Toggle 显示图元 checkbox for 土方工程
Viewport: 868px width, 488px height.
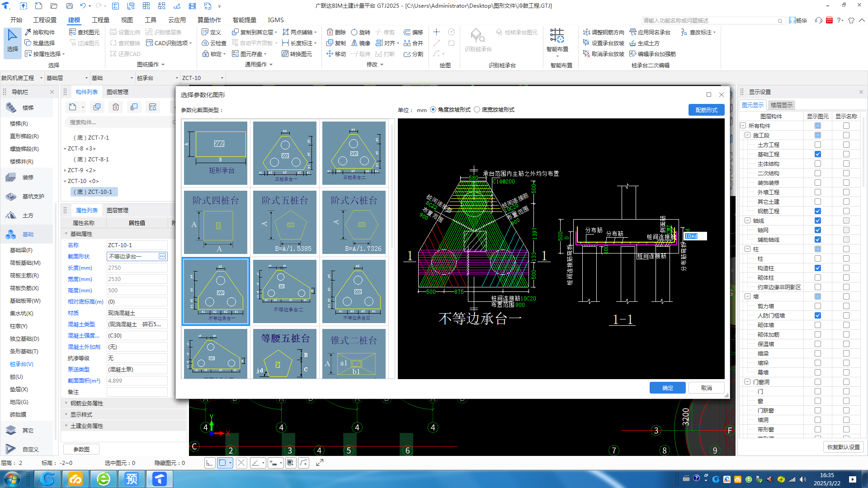818,145
